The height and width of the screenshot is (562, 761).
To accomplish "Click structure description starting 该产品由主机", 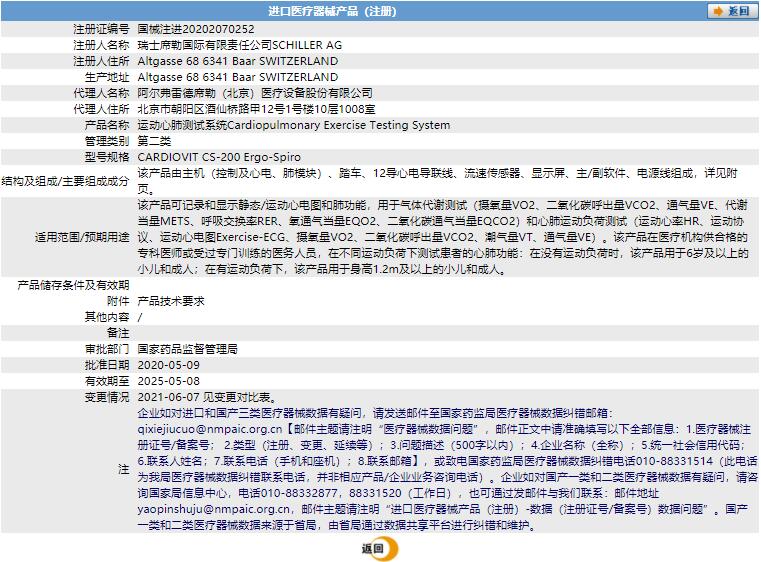I will [437, 181].
